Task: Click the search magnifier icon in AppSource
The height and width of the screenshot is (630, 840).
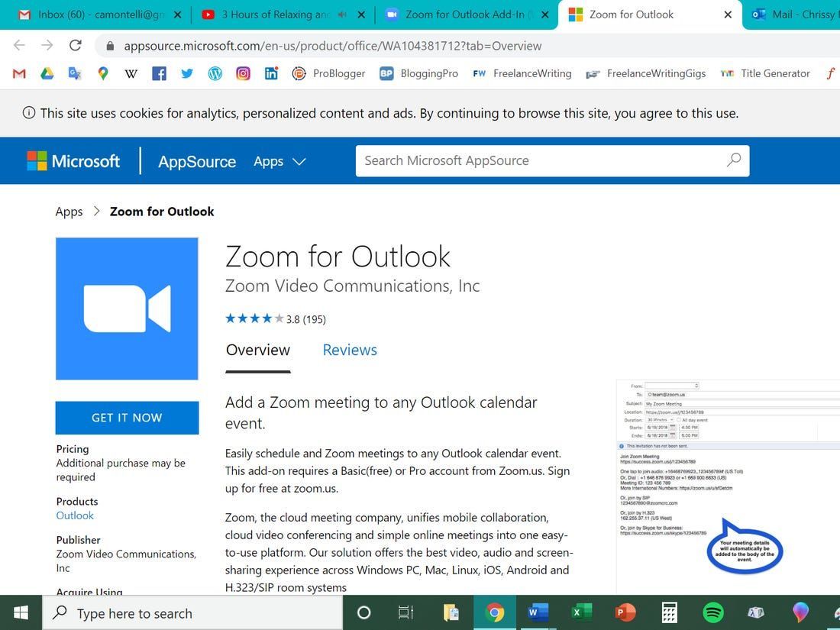Action: coord(733,160)
